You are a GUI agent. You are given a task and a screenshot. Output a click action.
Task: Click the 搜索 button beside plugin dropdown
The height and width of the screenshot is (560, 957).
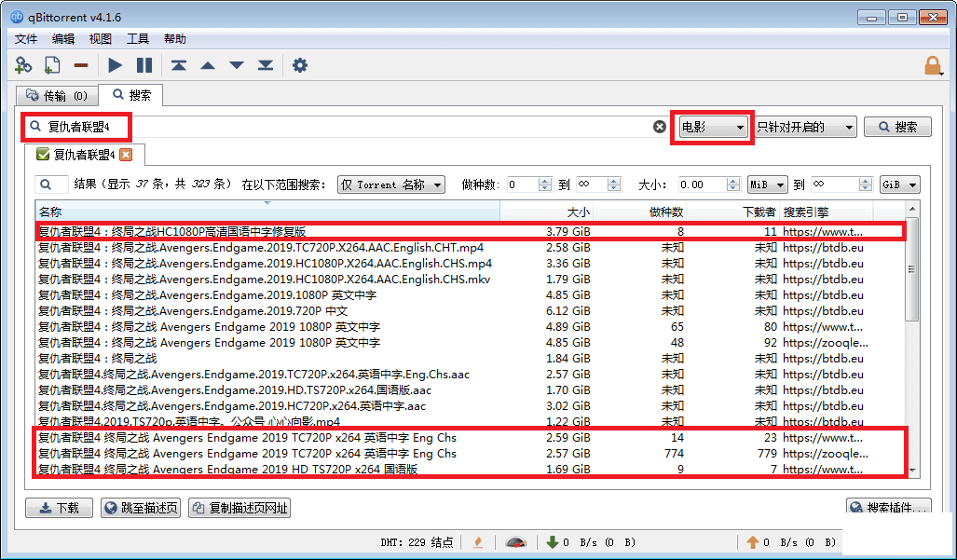click(897, 127)
